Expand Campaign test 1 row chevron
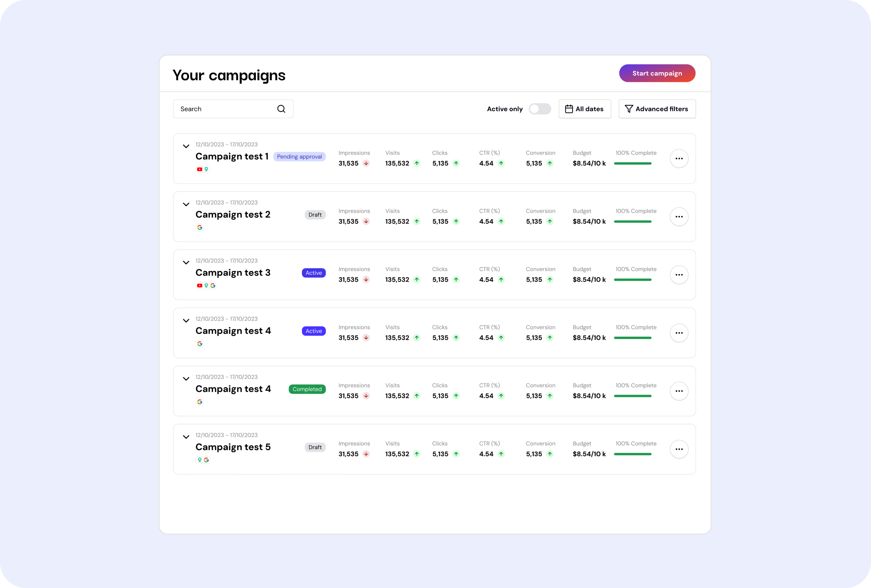 [186, 146]
